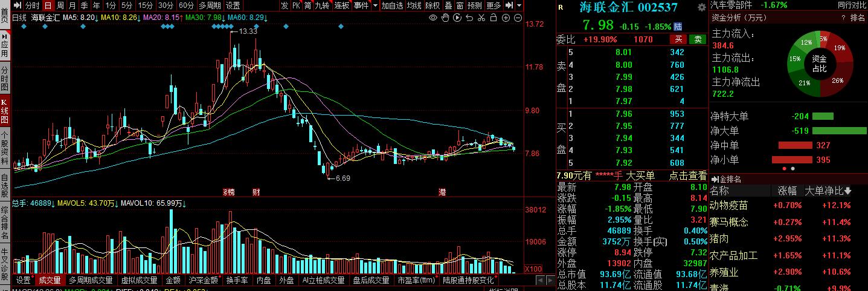Open the 个股资料 sidebar tab
Screen dimensions: 868x291
5,148
